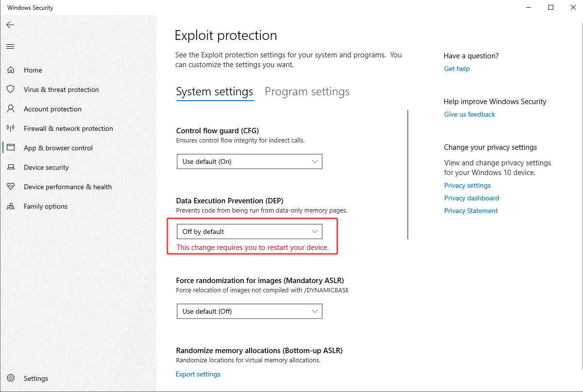Screen dimensions: 583x392
Task: Click the Give us feedback link
Action: point(470,114)
